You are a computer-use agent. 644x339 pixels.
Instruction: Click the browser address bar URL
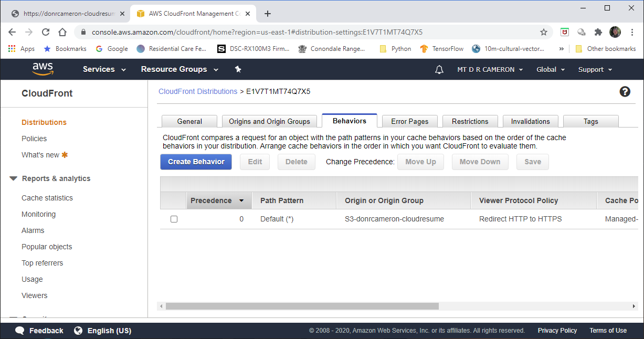(257, 32)
